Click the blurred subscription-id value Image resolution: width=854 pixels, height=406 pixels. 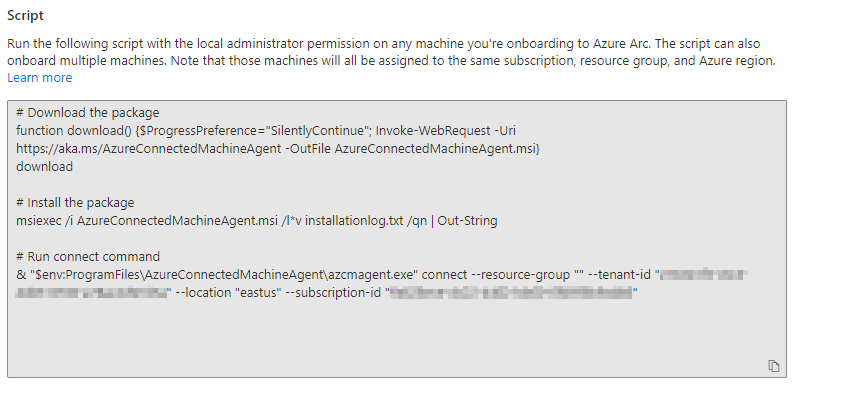point(512,293)
